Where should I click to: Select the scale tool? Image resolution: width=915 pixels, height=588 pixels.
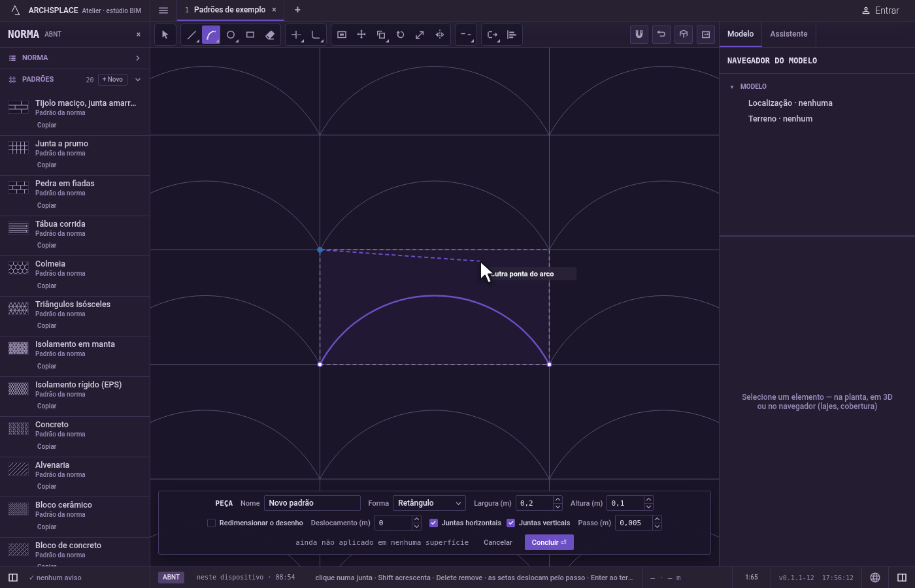click(x=420, y=35)
